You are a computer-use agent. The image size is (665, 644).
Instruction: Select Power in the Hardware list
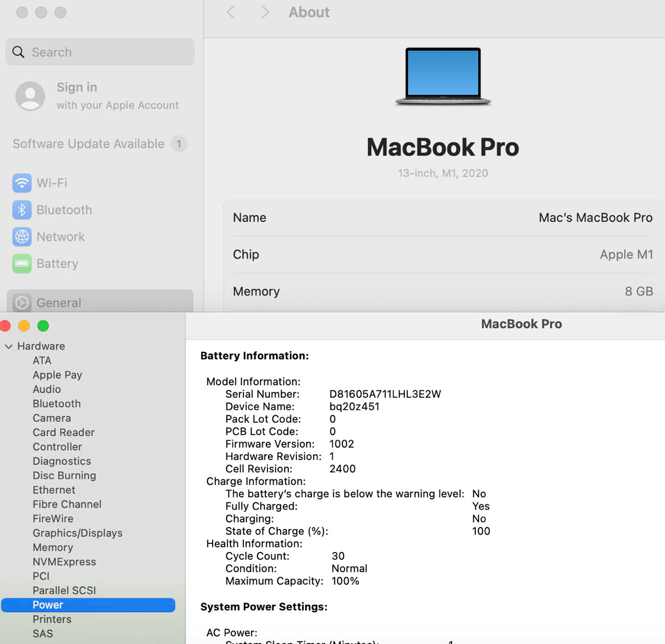tap(48, 605)
